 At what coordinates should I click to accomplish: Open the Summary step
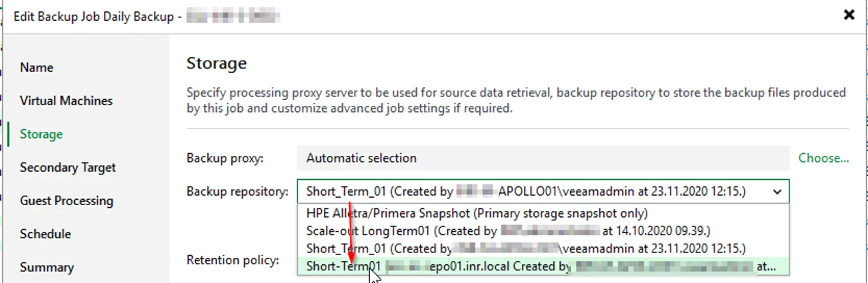47,267
